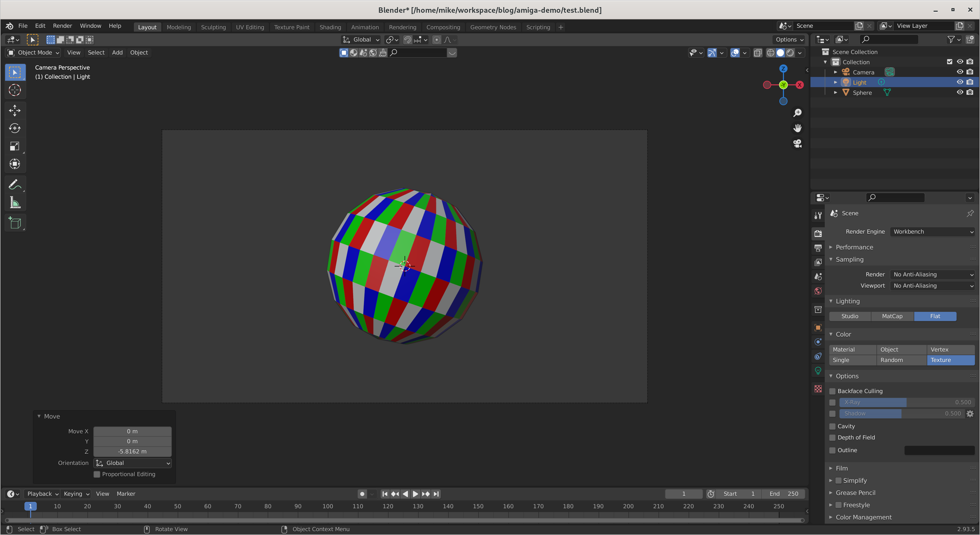This screenshot has width=980, height=535.
Task: Select the Rotate tool
Action: (x=15, y=128)
